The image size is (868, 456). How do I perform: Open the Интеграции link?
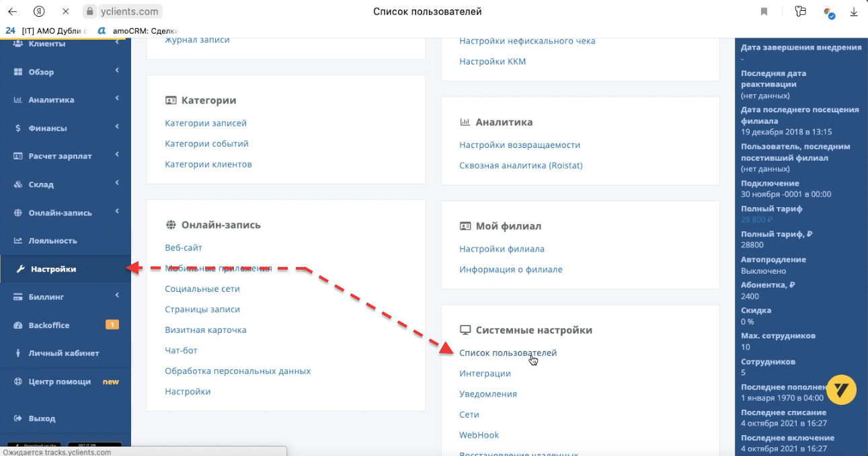pyautogui.click(x=485, y=373)
